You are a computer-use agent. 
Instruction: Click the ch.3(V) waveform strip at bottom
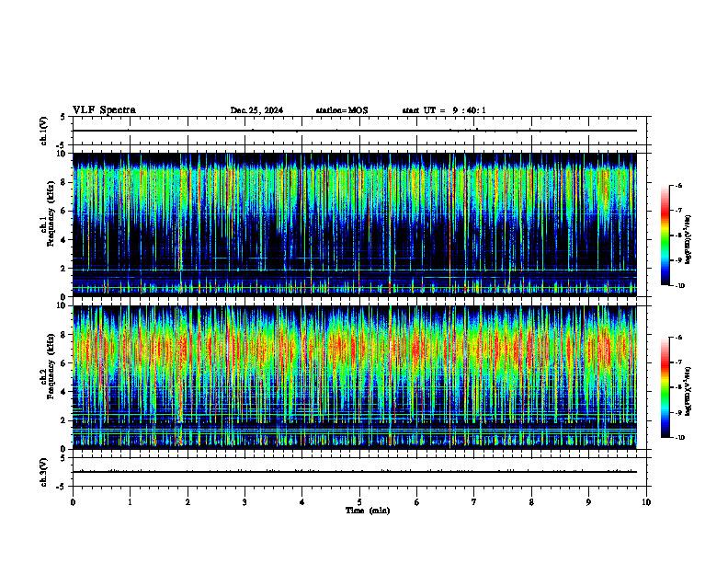(359, 472)
